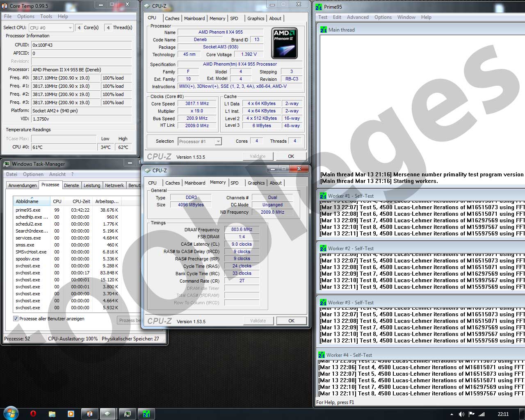
Task: Click the Worker #2 Self-Test window icon
Action: (323, 249)
